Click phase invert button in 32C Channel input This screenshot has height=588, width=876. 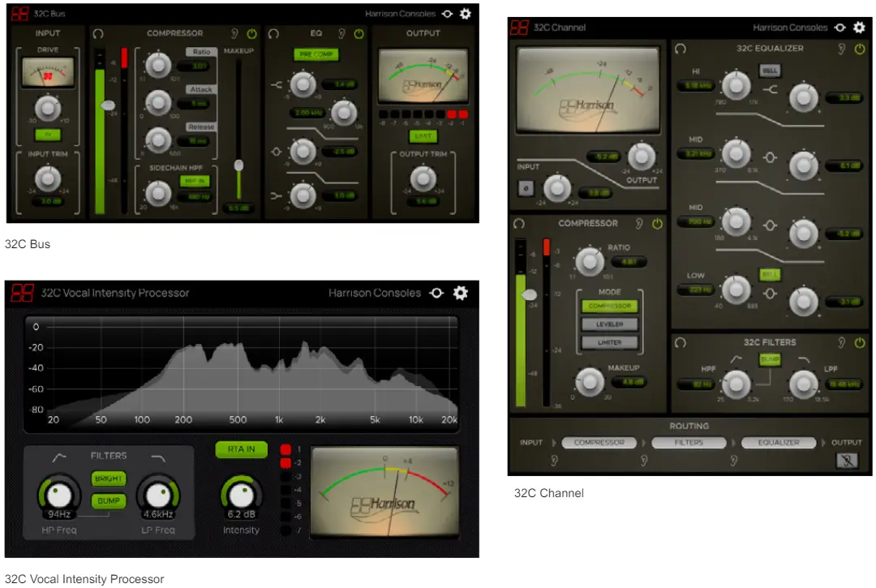(x=525, y=189)
